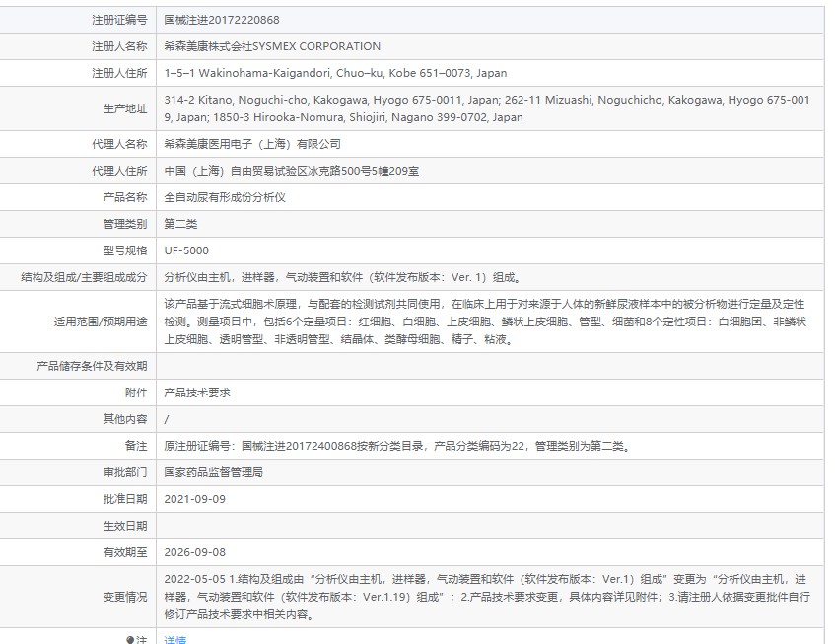This screenshot has height=644, width=835.
Task: Click the 变更情况 label
Action: coord(125,597)
